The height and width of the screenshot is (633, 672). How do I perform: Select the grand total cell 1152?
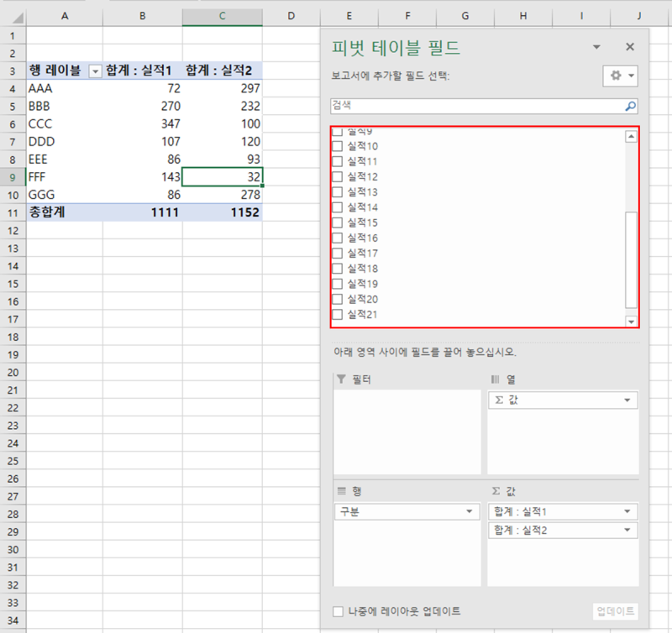coord(223,212)
